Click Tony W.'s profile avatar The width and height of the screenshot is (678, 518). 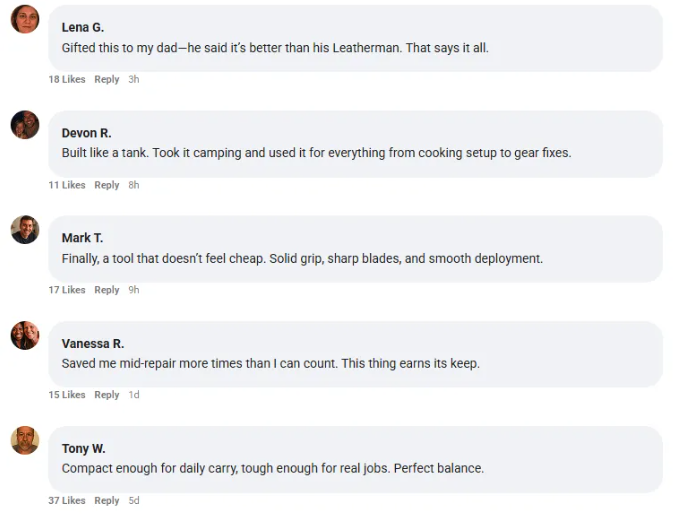coord(25,441)
